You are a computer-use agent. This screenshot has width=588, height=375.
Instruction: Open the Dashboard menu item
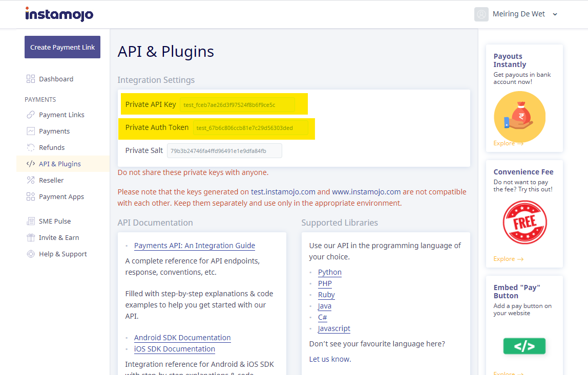pos(56,79)
